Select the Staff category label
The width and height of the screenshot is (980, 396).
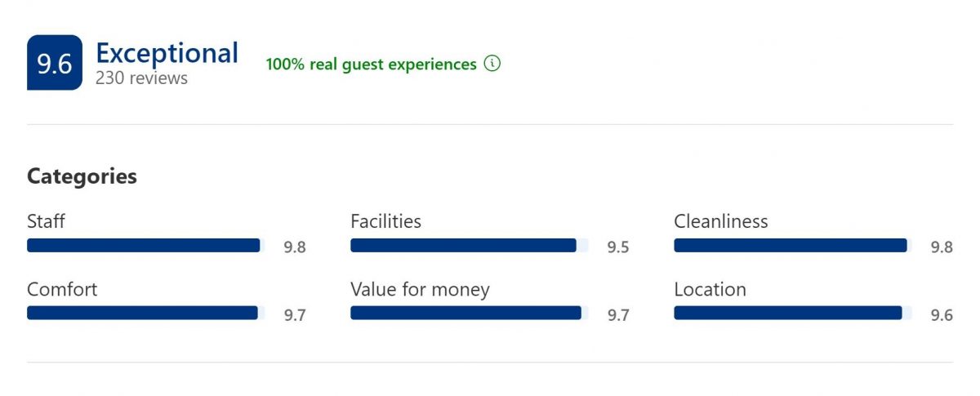46,221
